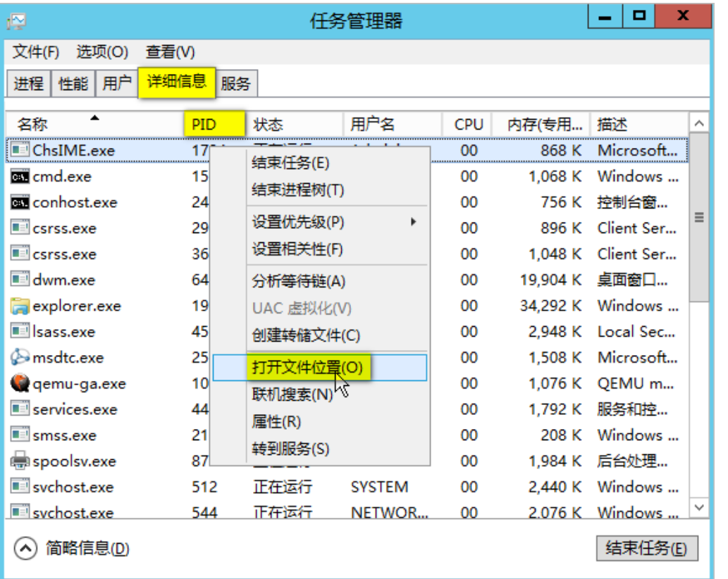Click the ChsIME.exe process icon
The height and width of the screenshot is (579, 728).
click(20, 151)
